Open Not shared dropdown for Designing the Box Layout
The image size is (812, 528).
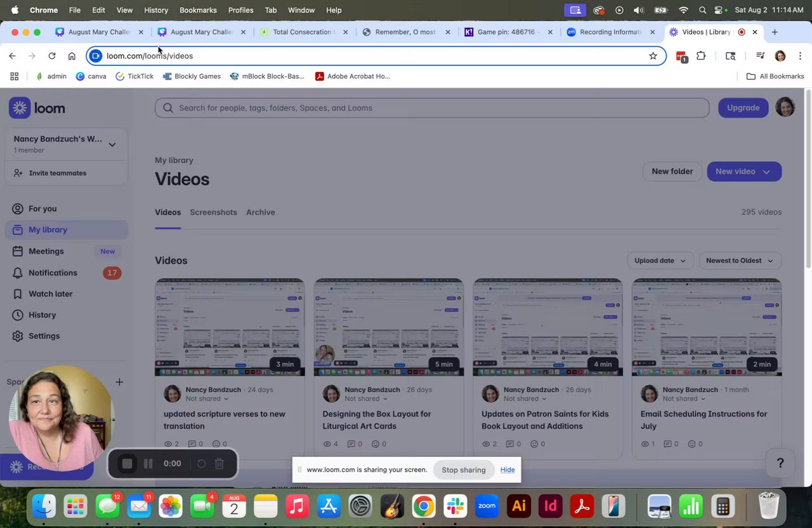[x=366, y=399]
